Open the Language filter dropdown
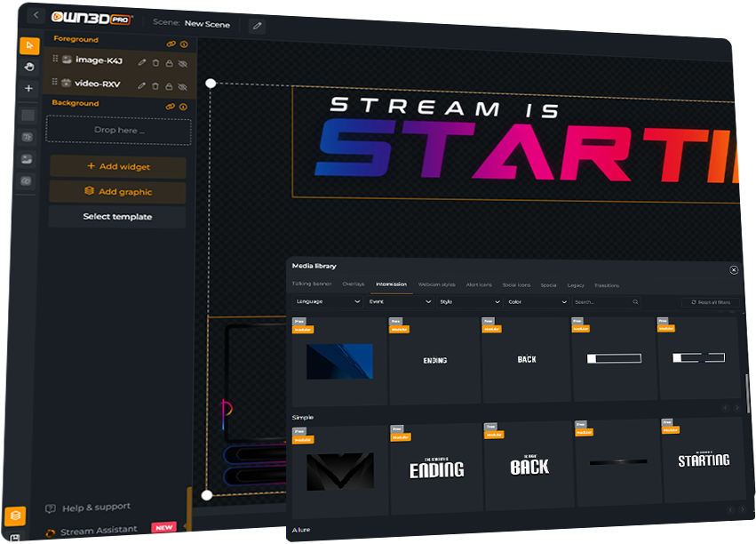Screen dimensions: 756x544 point(327,302)
